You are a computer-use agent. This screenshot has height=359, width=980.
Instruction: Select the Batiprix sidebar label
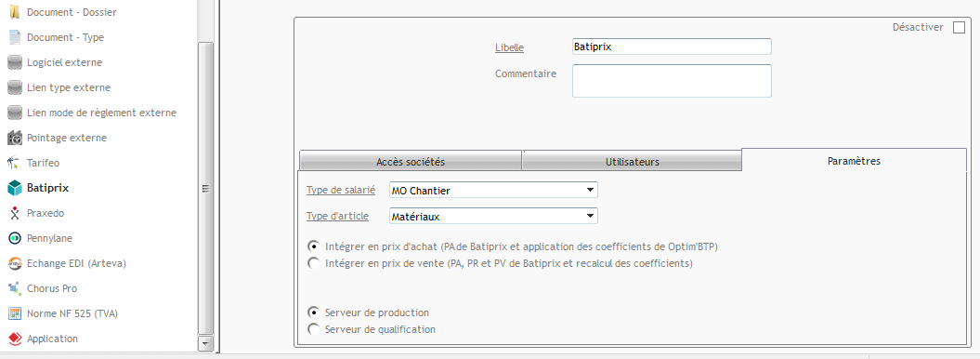[48, 188]
